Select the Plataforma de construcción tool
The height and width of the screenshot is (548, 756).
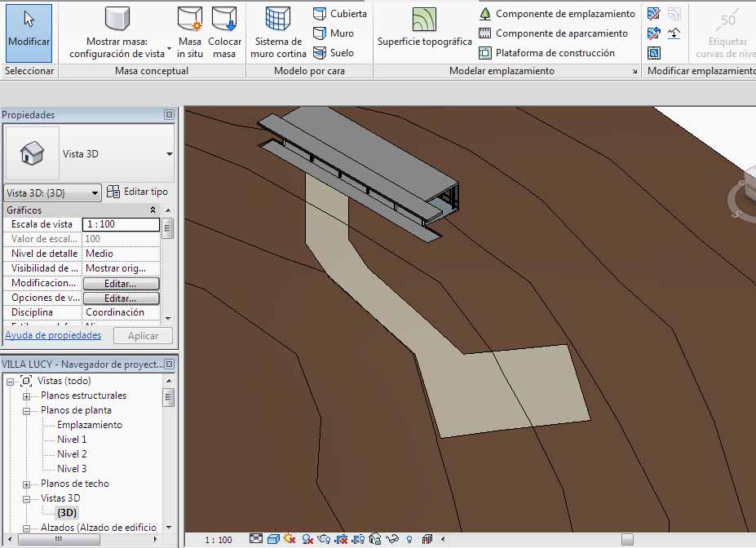point(546,53)
